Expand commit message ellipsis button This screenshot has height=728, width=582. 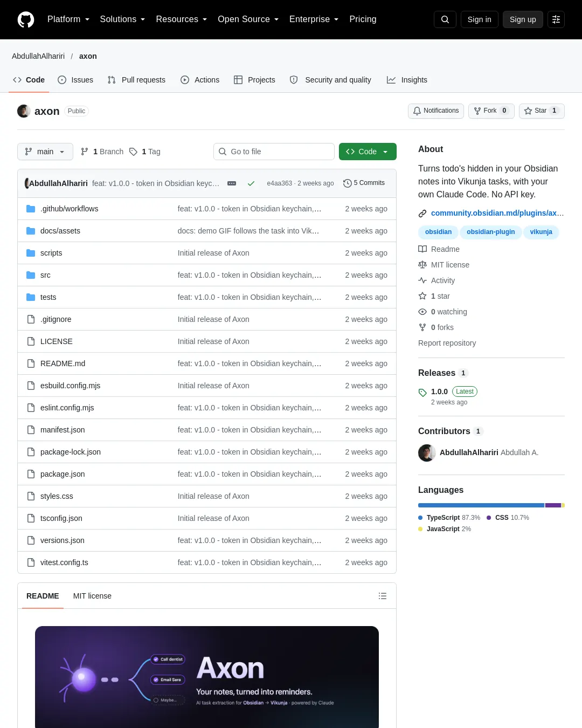(232, 183)
